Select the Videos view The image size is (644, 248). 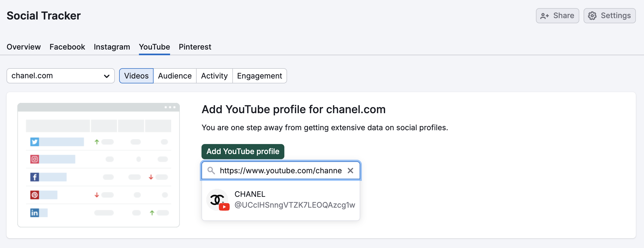[136, 76]
